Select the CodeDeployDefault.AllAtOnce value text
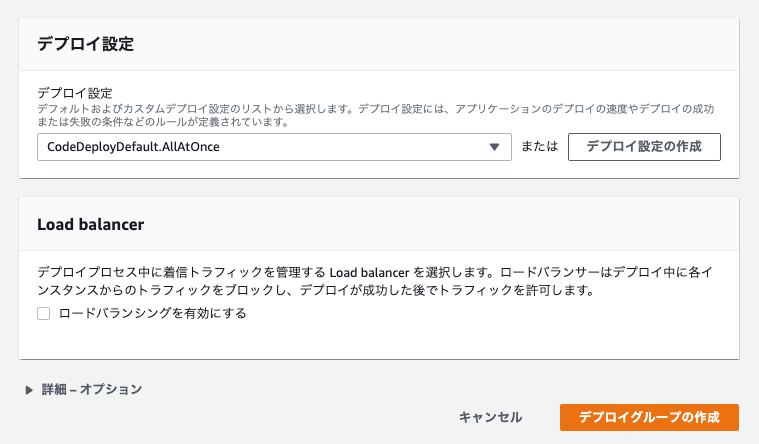The image size is (759, 444). [133, 147]
